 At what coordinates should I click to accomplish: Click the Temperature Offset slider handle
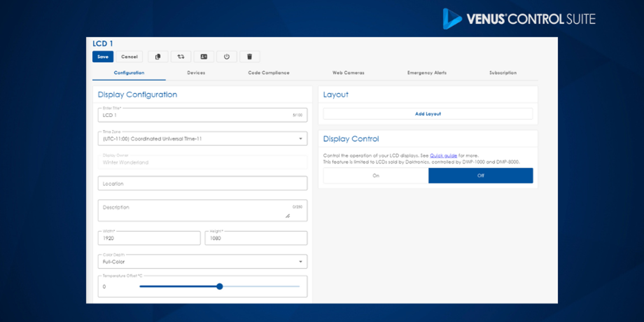coord(219,287)
